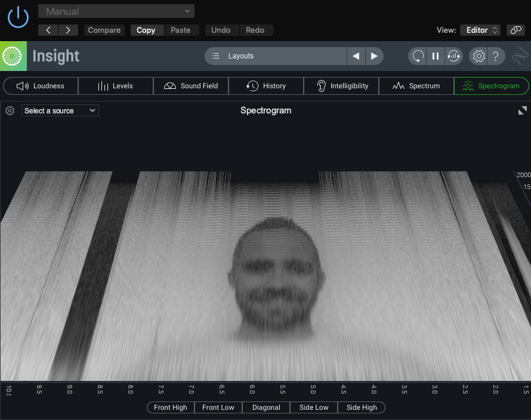Expand the Select a source dropdown
531x420 pixels.
coord(60,110)
